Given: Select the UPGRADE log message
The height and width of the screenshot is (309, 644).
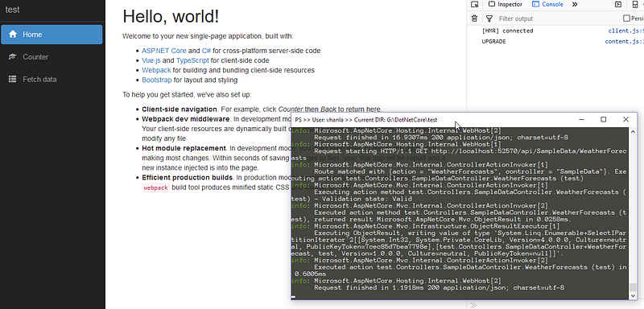Looking at the screenshot, I should pyautogui.click(x=493, y=42).
